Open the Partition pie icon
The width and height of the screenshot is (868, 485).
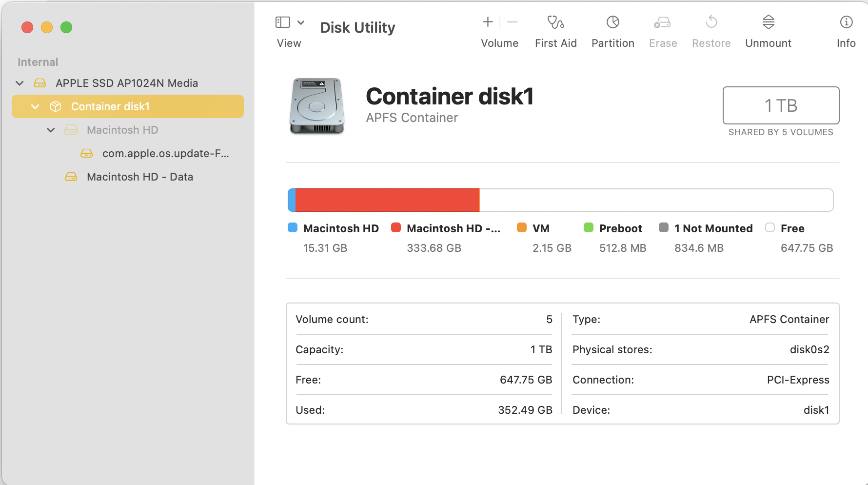[612, 22]
